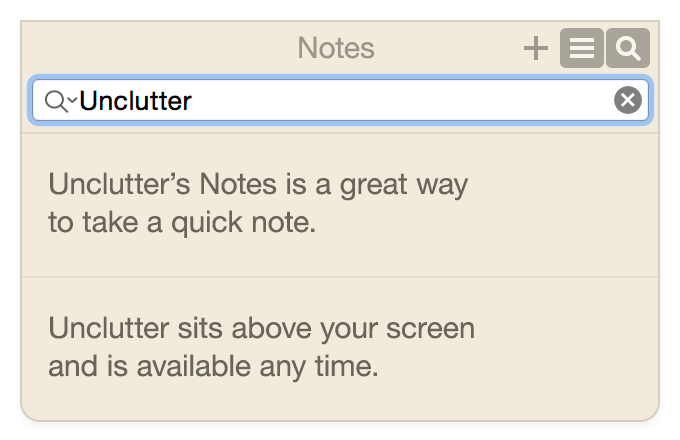Click the "Notes" panel title
Viewport: 680px width, 440px height.
click(336, 48)
